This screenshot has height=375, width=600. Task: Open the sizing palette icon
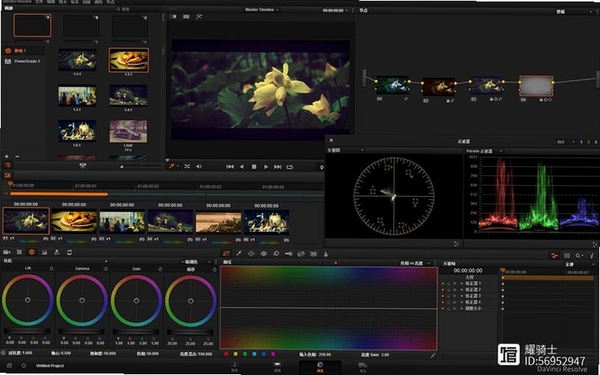tap(301, 253)
